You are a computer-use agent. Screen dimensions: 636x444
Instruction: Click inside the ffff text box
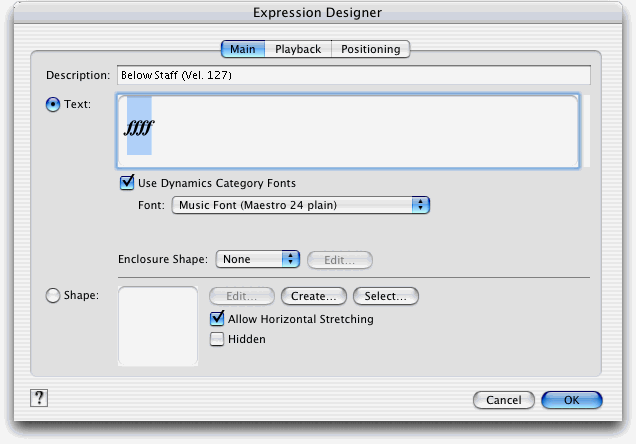[x=348, y=131]
